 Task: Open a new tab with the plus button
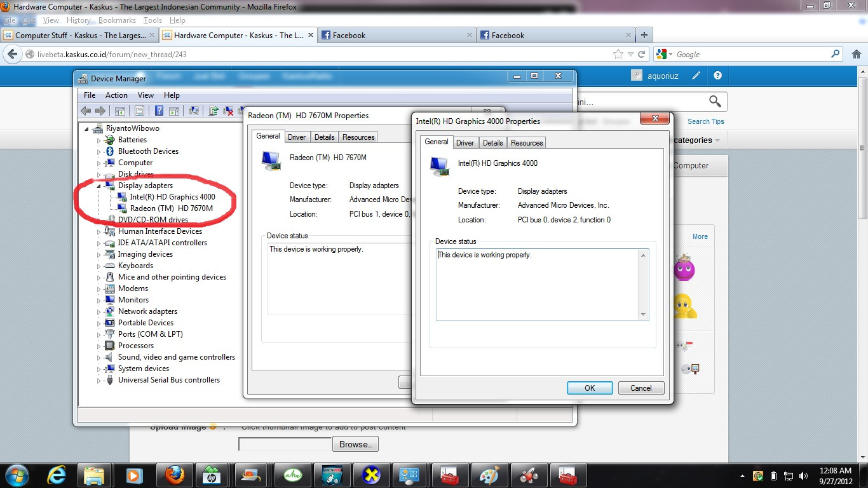click(644, 35)
